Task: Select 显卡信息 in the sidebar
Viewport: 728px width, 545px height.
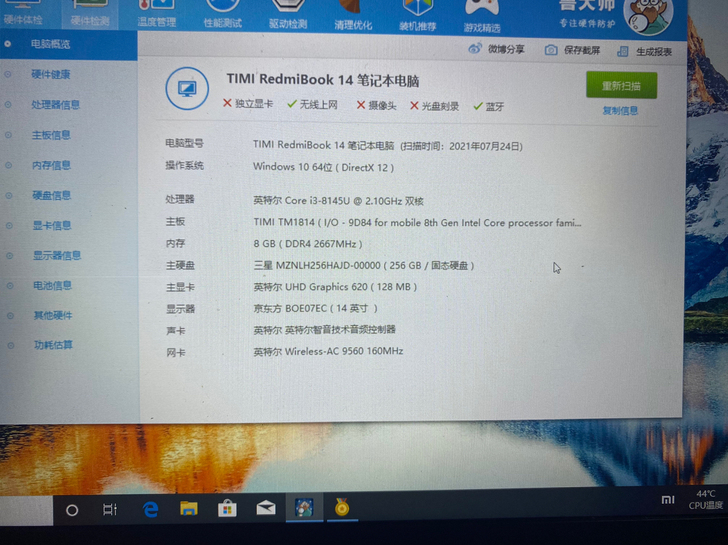Action: pyautogui.click(x=52, y=226)
